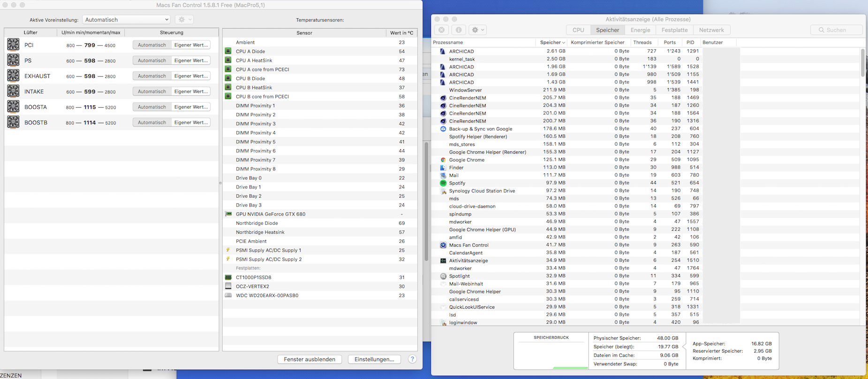
Task: Choose Eigener Wert for EXHAUST fan
Action: point(191,76)
